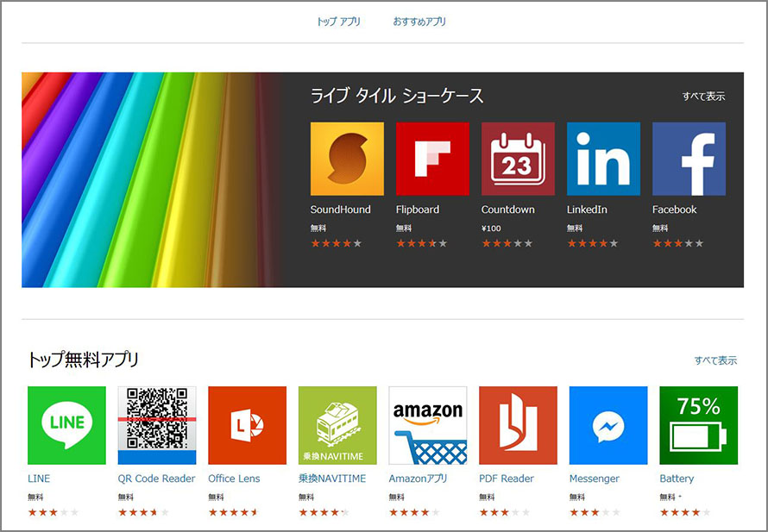Open the PDF Reader title link
The width and height of the screenshot is (768, 532).
coord(507,479)
